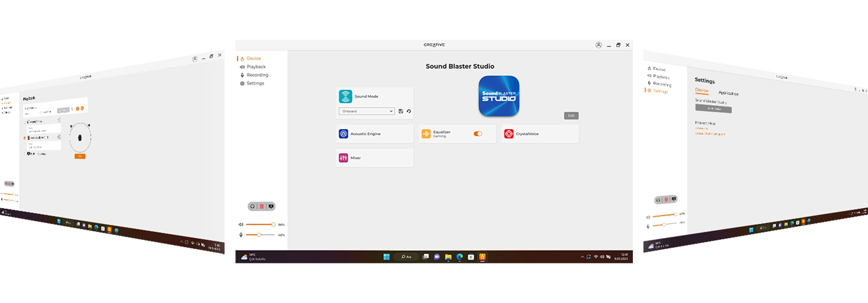Image resolution: width=868 pixels, height=303 pixels.
Task: Click the teal Sound Mode icon
Action: click(x=345, y=96)
